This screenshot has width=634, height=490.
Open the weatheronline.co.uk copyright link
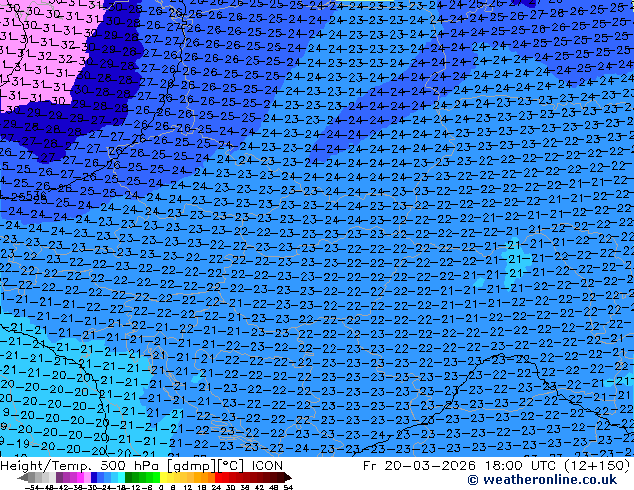(x=542, y=480)
